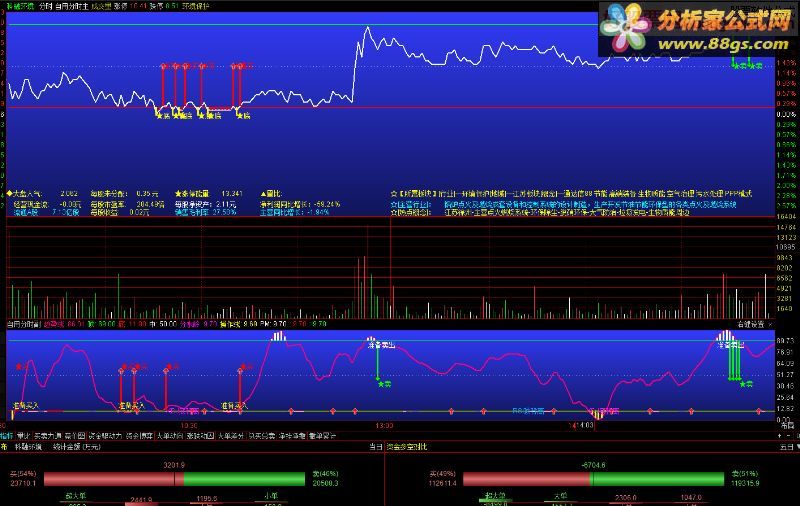Open the 涨跌动因 tab
Image resolution: width=800 pixels, height=506 pixels.
pos(201,436)
